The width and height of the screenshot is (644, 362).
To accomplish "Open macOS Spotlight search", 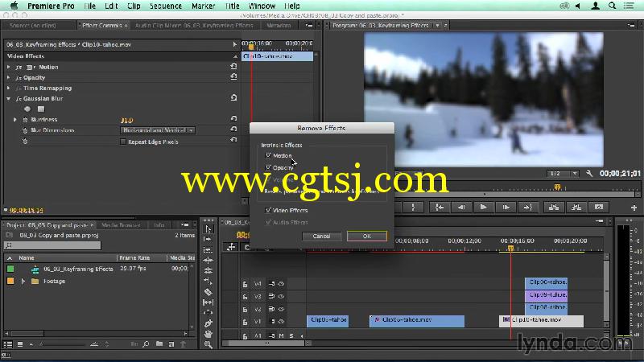I will coord(612,6).
